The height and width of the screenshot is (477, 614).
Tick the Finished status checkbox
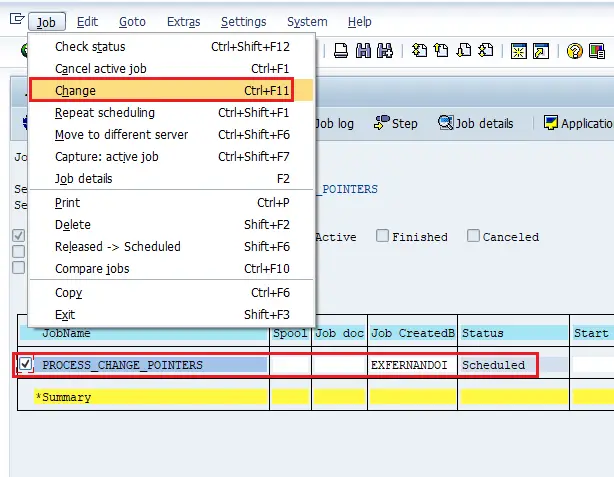pos(382,236)
